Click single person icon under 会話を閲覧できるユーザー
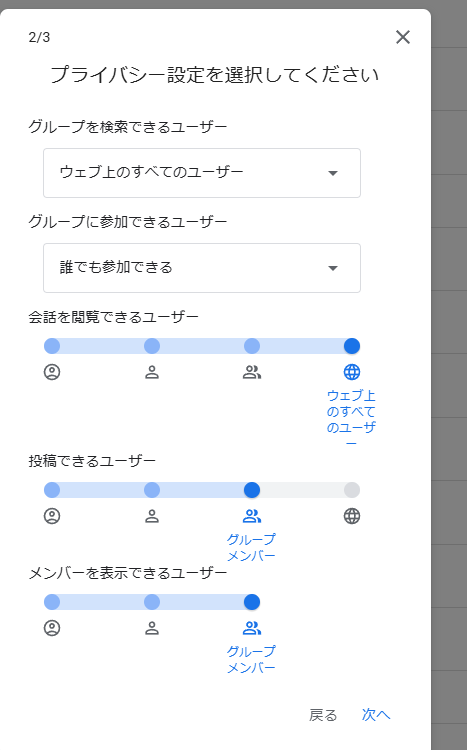Viewport: 467px width, 750px height. click(x=152, y=372)
